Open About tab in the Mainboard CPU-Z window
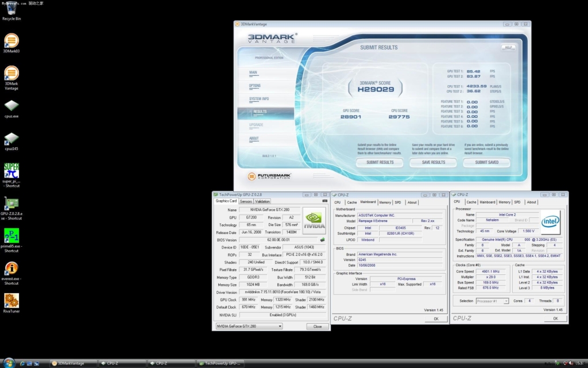 pyautogui.click(x=412, y=202)
